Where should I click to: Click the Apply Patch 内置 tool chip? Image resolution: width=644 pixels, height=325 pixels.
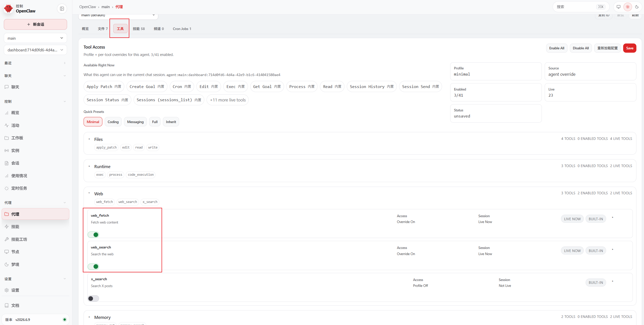click(x=104, y=87)
